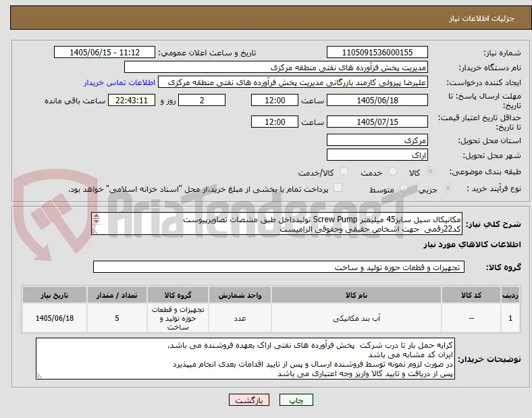
Task: Click the عدد unit cell
Action: (240, 318)
